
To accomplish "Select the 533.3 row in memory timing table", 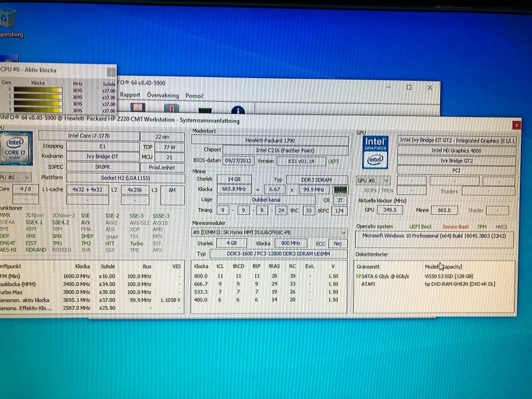I will 269,292.
